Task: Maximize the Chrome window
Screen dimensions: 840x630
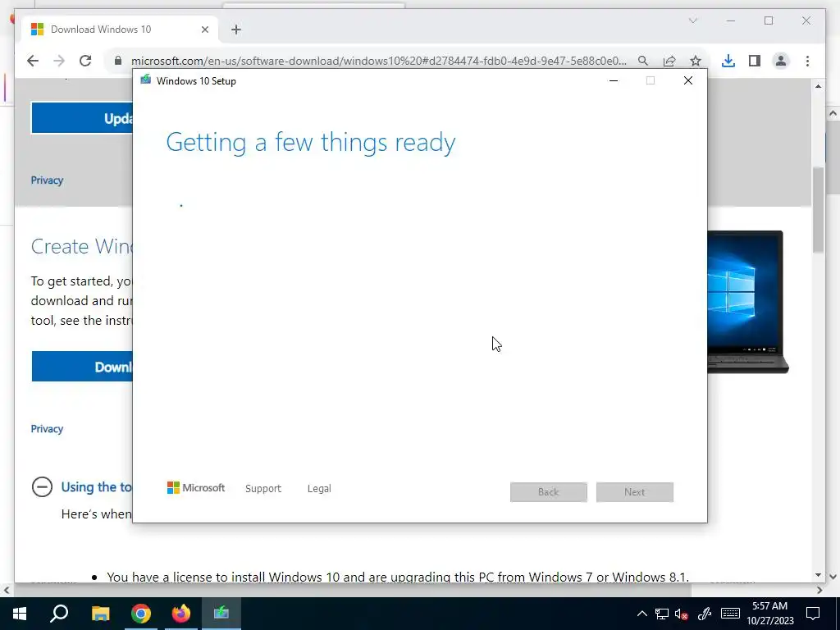Action: click(x=769, y=21)
